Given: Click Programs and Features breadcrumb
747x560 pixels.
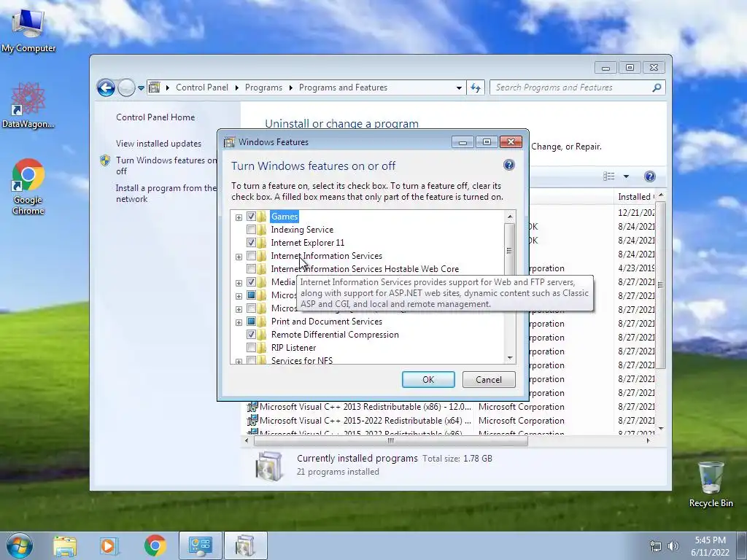Looking at the screenshot, I should pos(343,87).
